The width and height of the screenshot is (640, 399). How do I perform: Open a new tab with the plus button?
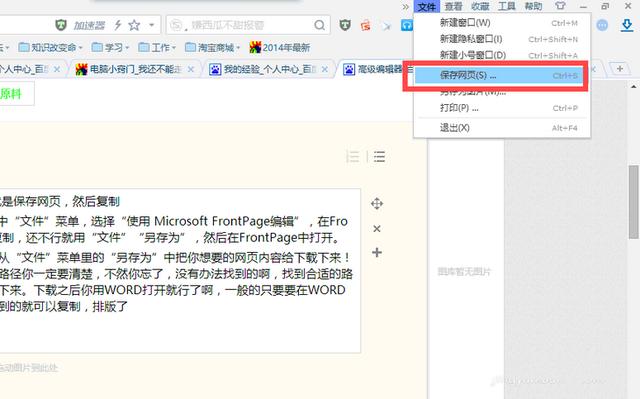tap(620, 69)
